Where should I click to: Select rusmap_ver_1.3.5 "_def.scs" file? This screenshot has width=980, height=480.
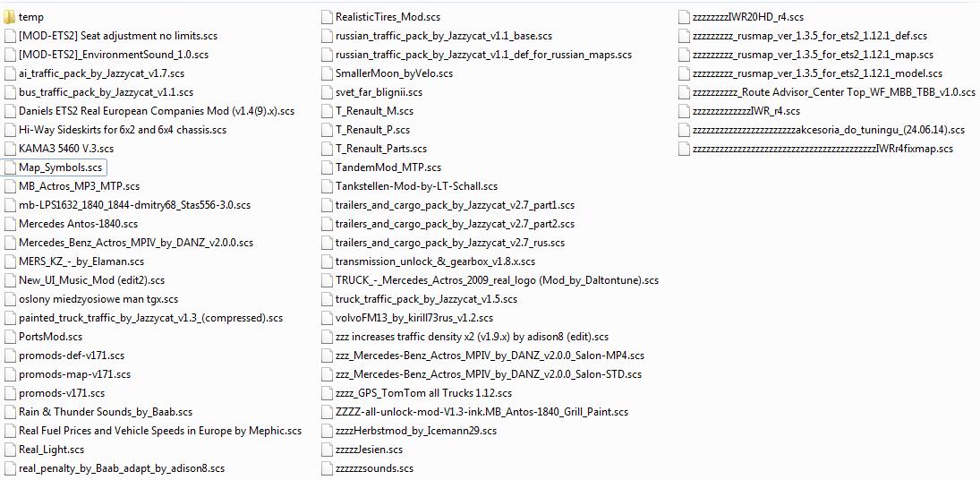[x=810, y=36]
